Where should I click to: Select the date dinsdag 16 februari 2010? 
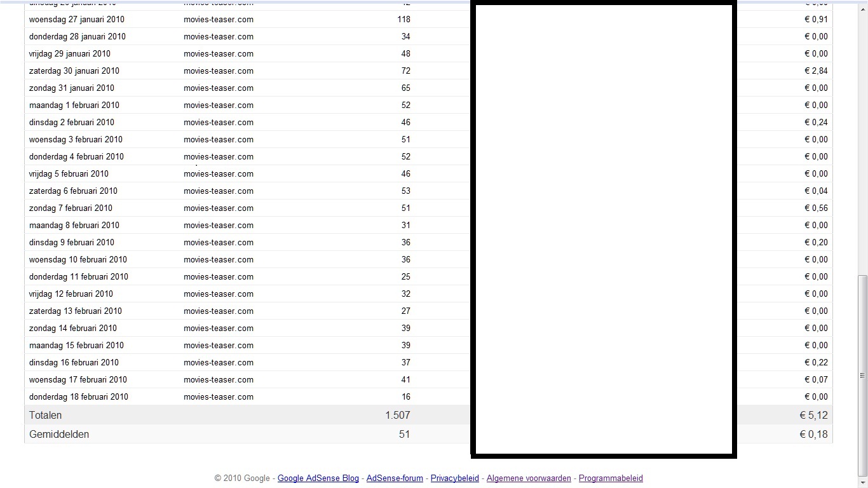tap(74, 362)
